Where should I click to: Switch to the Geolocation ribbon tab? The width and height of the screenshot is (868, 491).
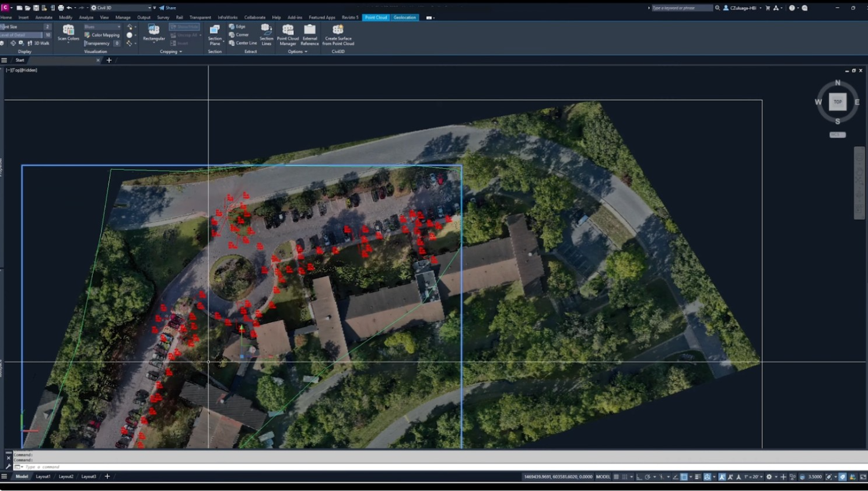pyautogui.click(x=404, y=18)
